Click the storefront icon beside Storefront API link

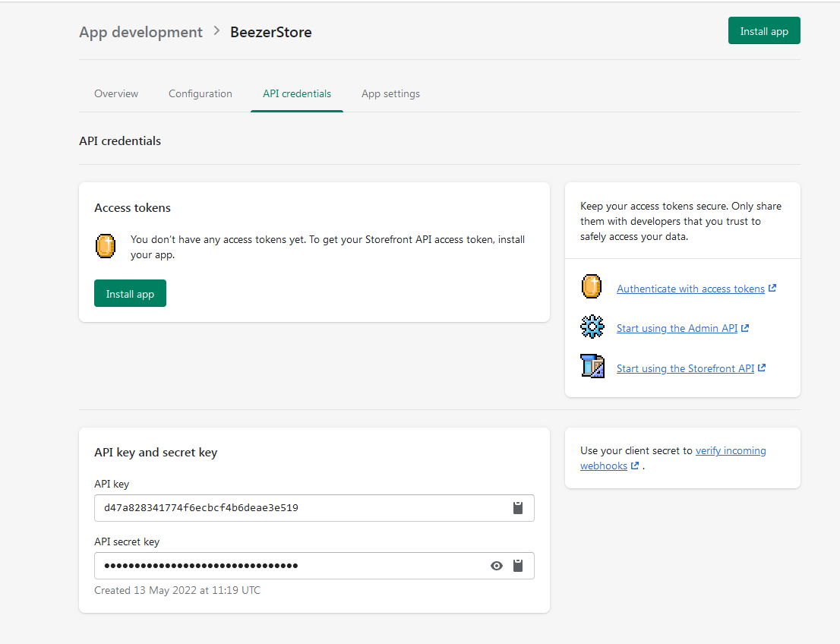pos(592,367)
